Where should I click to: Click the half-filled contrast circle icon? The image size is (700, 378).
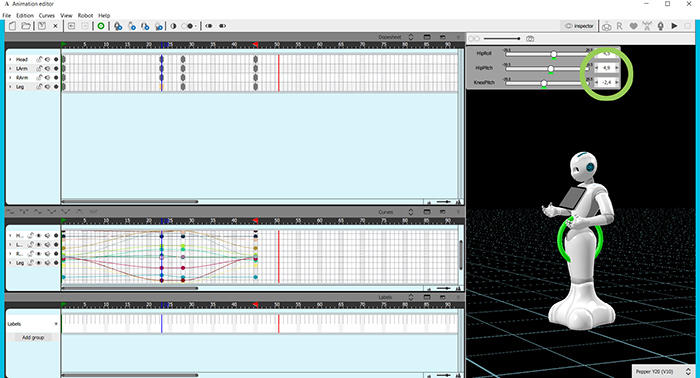(173, 26)
